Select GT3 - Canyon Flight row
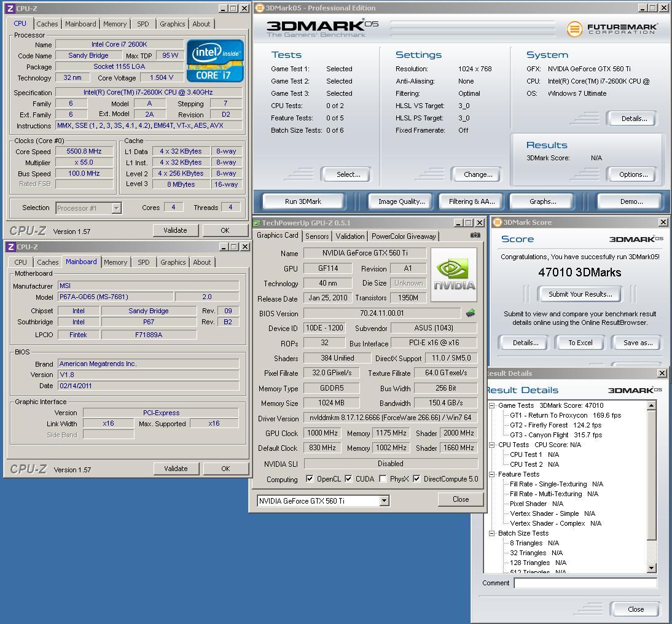The height and width of the screenshot is (624, 672). [555, 435]
